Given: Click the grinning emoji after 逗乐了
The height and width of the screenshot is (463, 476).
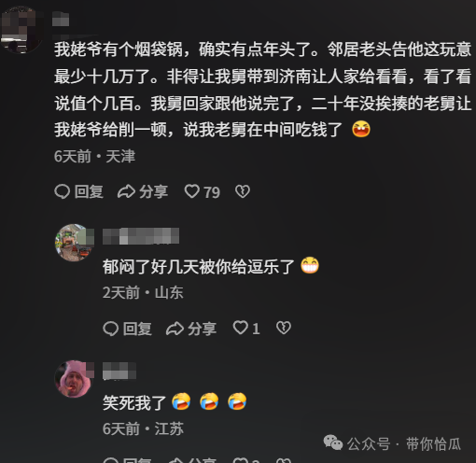Looking at the screenshot, I should (310, 265).
